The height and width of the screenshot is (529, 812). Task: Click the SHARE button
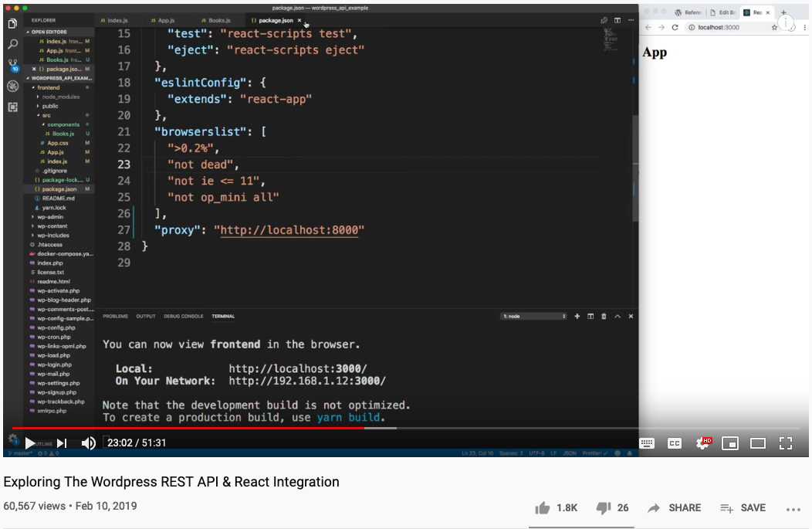[675, 507]
